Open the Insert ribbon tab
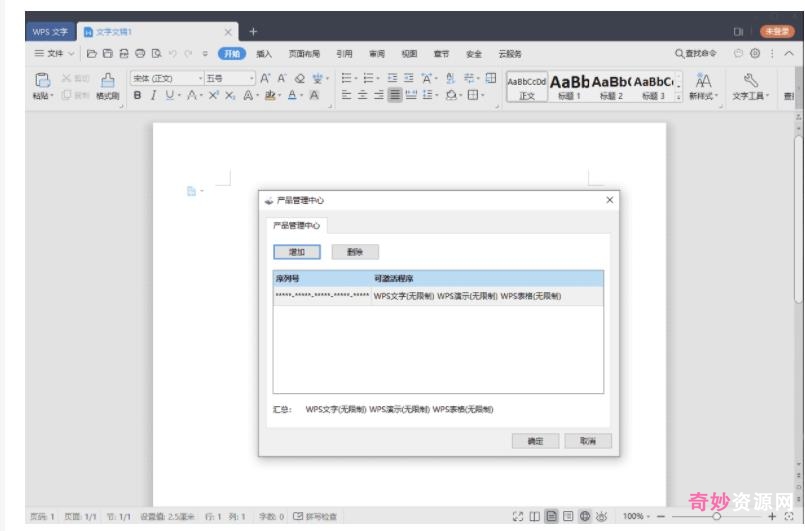 click(x=264, y=53)
